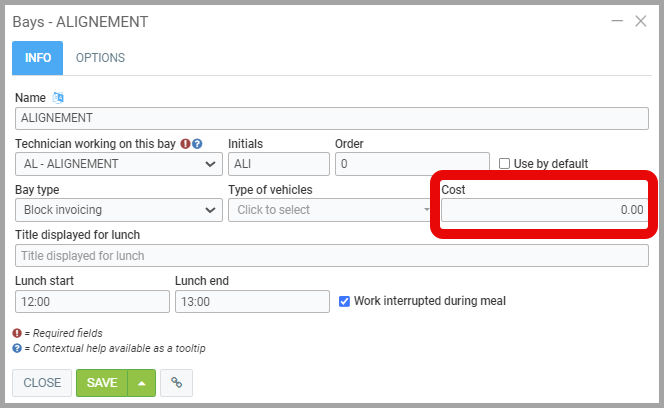Click the blue help icon next to Technician label
This screenshot has height=408, width=664.
pyautogui.click(x=198, y=143)
